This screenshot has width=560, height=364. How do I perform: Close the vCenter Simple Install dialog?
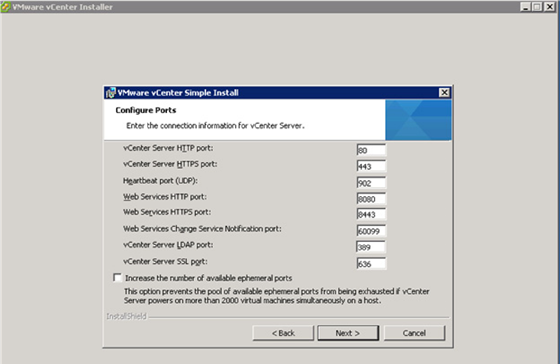(x=444, y=93)
